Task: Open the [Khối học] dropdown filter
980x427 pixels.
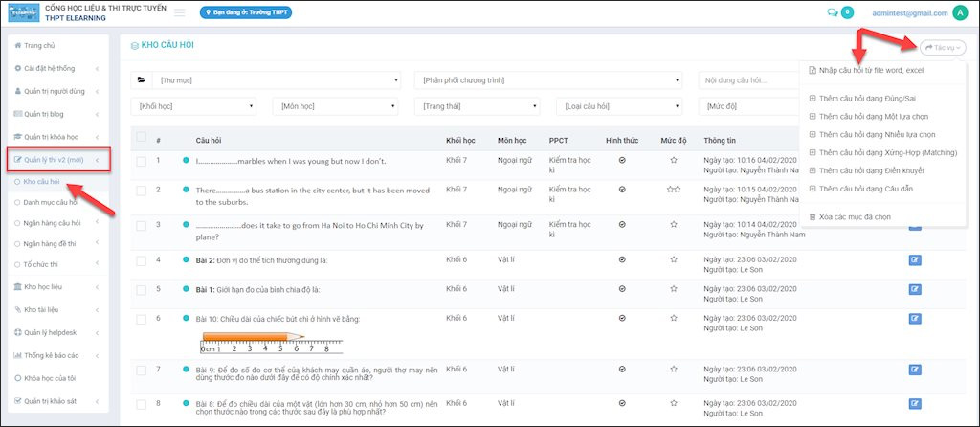Action: [195, 106]
